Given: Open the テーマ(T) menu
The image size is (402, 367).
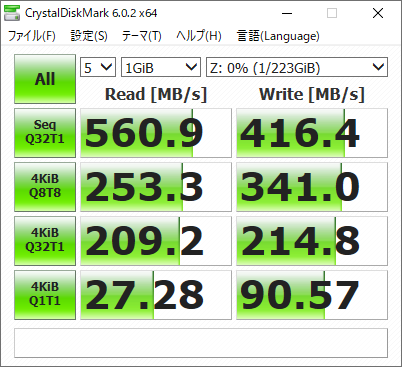Looking at the screenshot, I should coord(141,36).
